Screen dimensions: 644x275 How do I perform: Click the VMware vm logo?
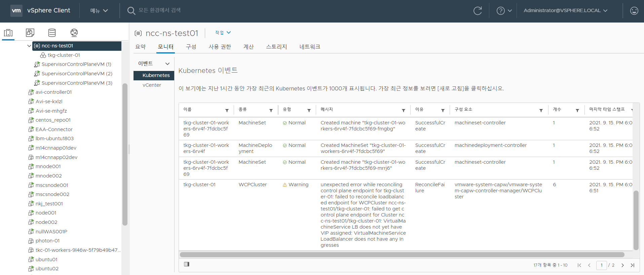[16, 11]
